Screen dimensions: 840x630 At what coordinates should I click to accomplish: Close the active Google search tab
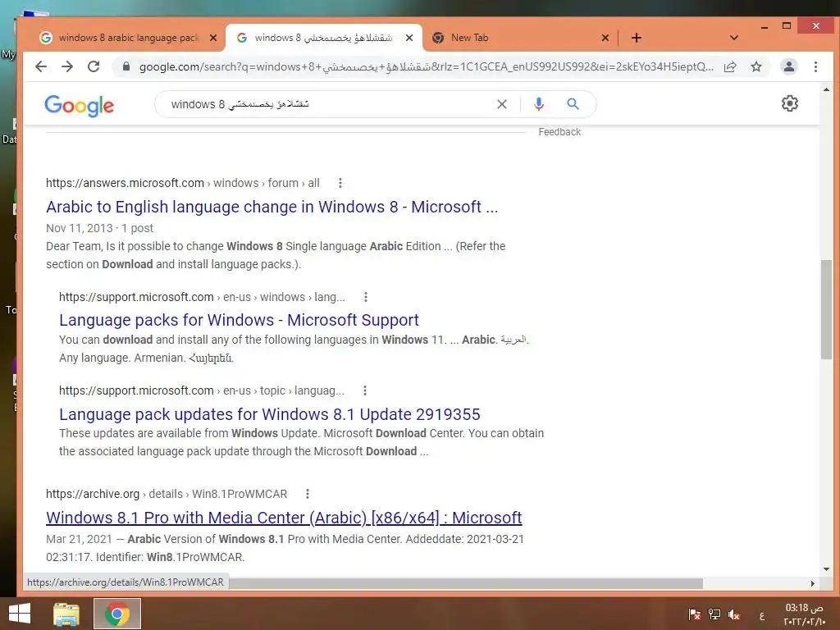pos(409,38)
